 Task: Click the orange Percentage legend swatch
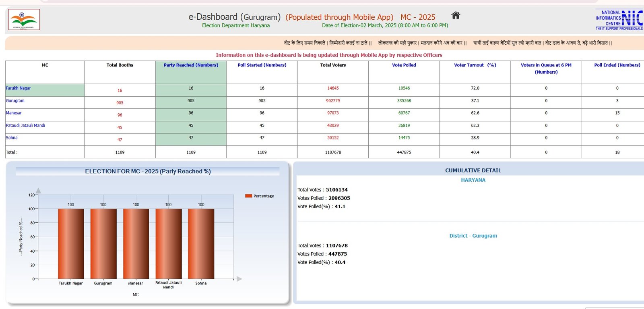tap(248, 196)
